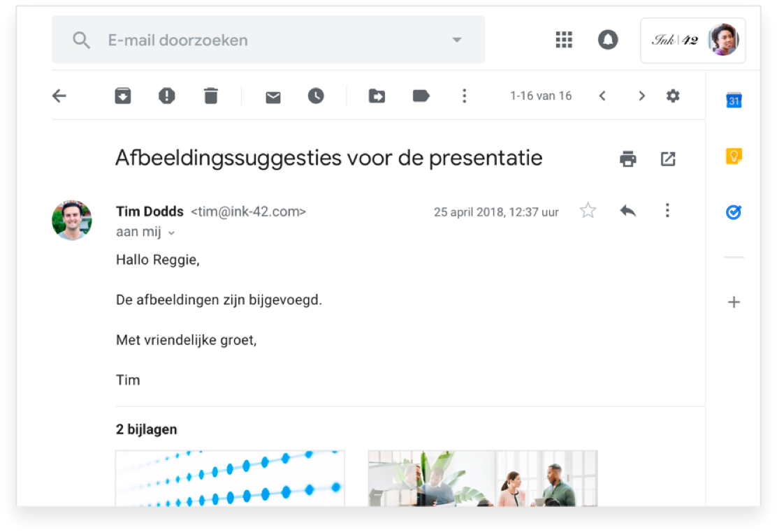The width and height of the screenshot is (777, 532).
Task: Mark the email as unread
Action: coord(273,97)
